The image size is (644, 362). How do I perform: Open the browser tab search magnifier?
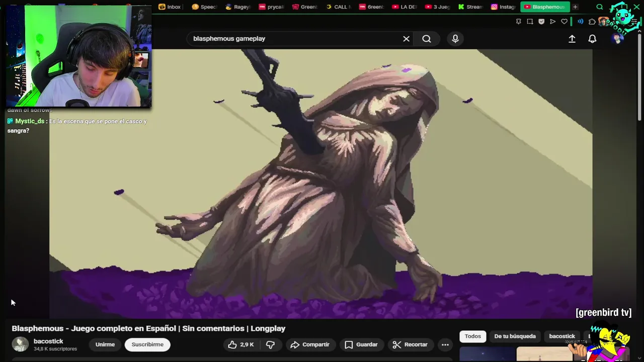(x=600, y=7)
